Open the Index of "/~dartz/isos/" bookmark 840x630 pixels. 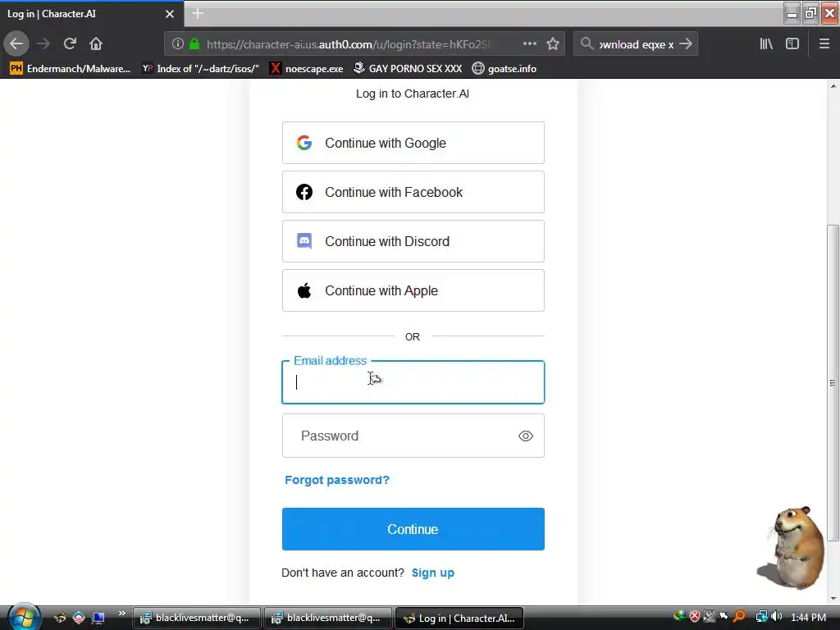pos(200,69)
